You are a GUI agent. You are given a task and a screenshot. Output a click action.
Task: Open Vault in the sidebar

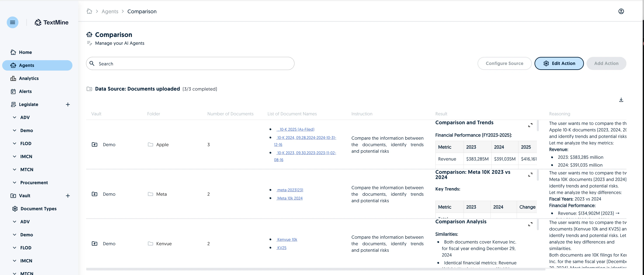[x=25, y=195]
